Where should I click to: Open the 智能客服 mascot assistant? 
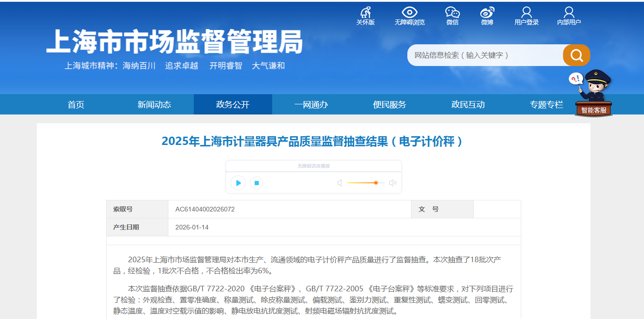click(x=593, y=94)
